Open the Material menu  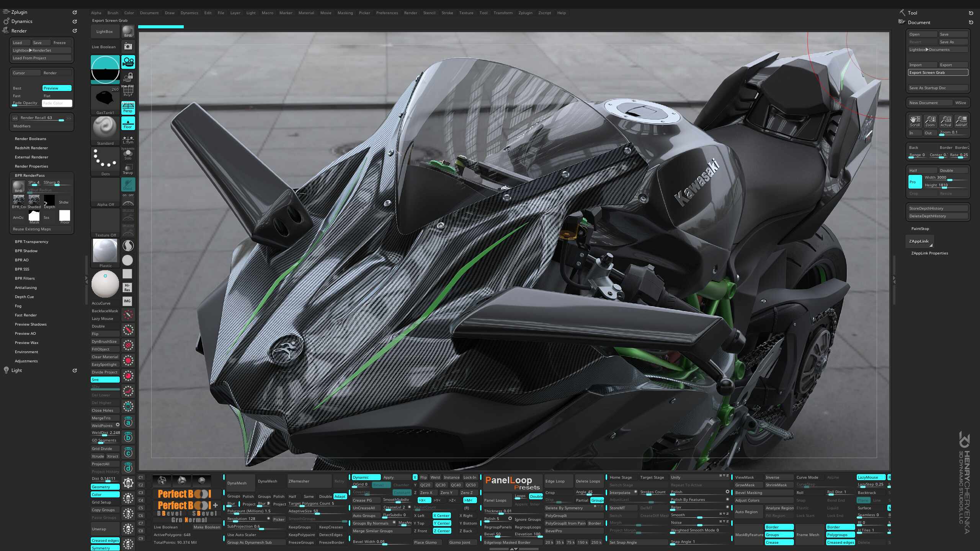pos(306,13)
